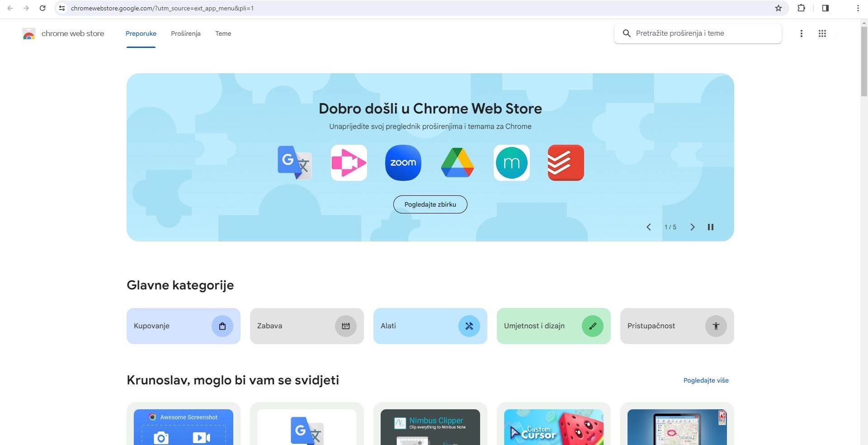Image resolution: width=868 pixels, height=445 pixels.
Task: Switch to the Proširenja tab
Action: 186,33
